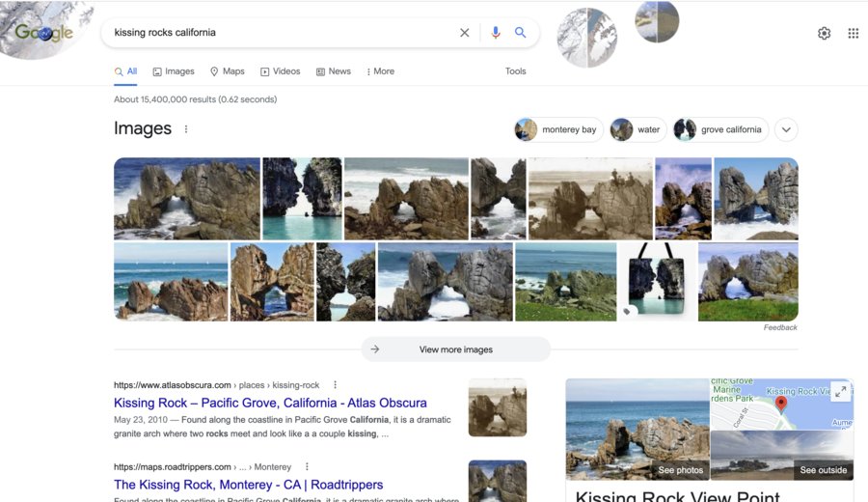
Task: Expand more image filter chips chevron
Action: [x=786, y=130]
